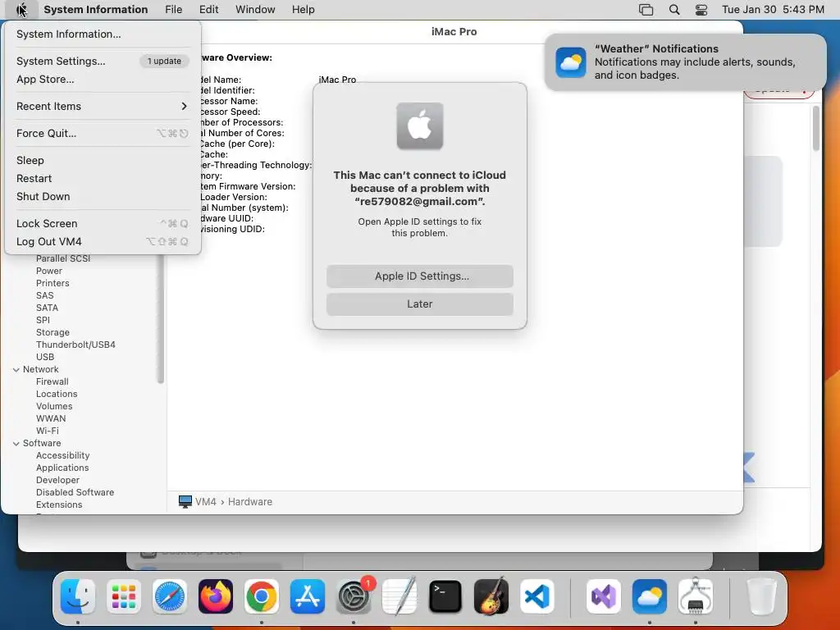Select Accessibility in sidebar
Viewport: 840px width, 630px height.
click(62, 456)
